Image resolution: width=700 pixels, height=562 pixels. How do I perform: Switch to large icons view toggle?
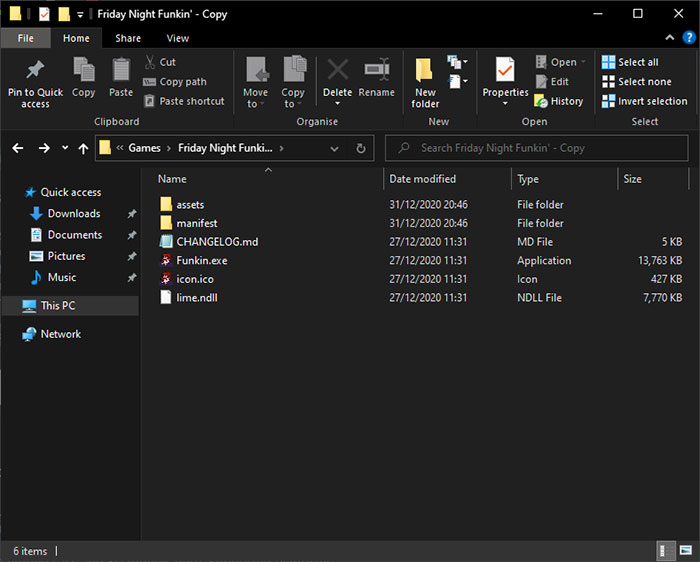pyautogui.click(x=685, y=551)
